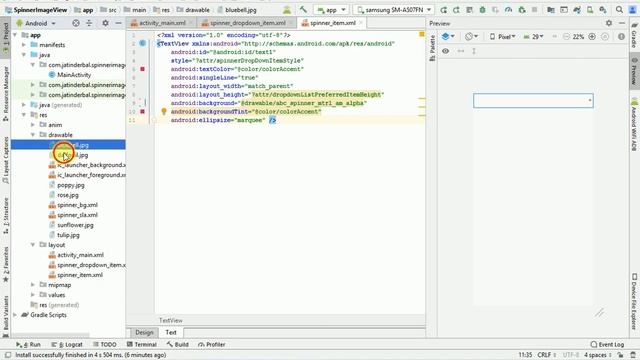This screenshot has height=360, width=640.
Task: Click the Make Project hammer icon
Action: [303, 9]
